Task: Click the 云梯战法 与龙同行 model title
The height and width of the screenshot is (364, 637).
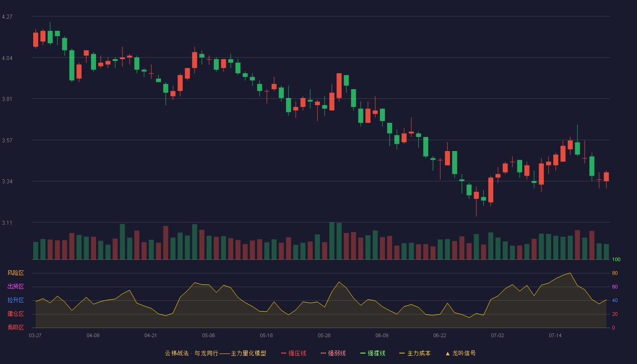Action: pos(215,353)
